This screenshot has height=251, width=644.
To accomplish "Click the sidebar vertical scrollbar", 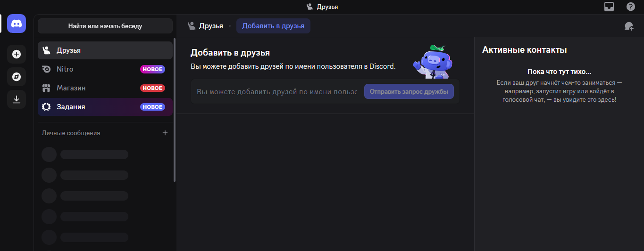I will coord(175,110).
